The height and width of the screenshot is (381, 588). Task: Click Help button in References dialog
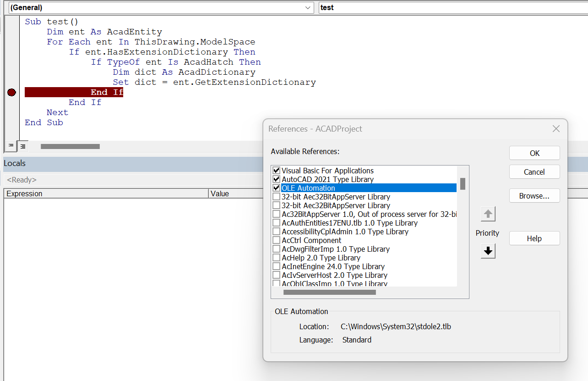(x=534, y=238)
